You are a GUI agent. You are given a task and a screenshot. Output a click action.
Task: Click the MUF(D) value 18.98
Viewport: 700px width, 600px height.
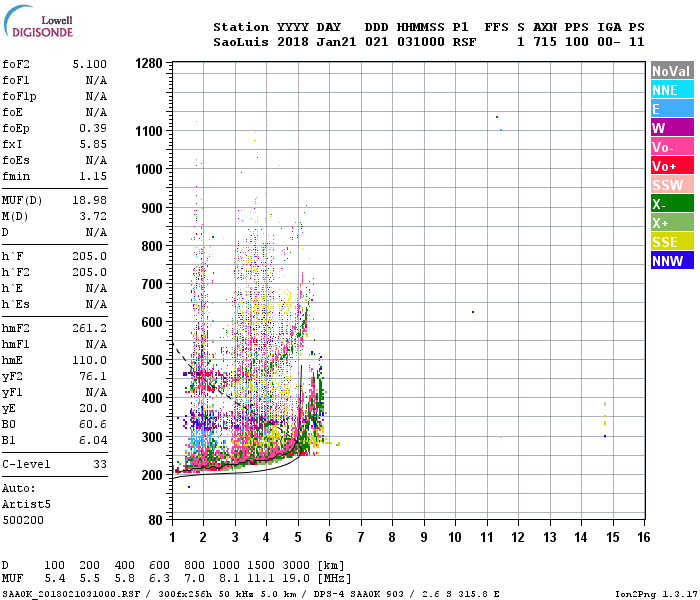(90, 200)
